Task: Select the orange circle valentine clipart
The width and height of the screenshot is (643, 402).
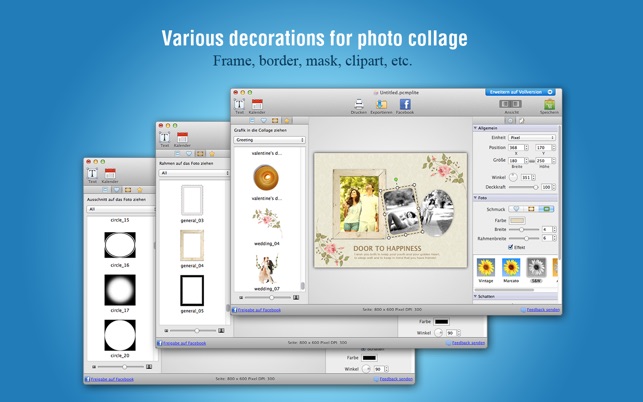Action: click(266, 178)
